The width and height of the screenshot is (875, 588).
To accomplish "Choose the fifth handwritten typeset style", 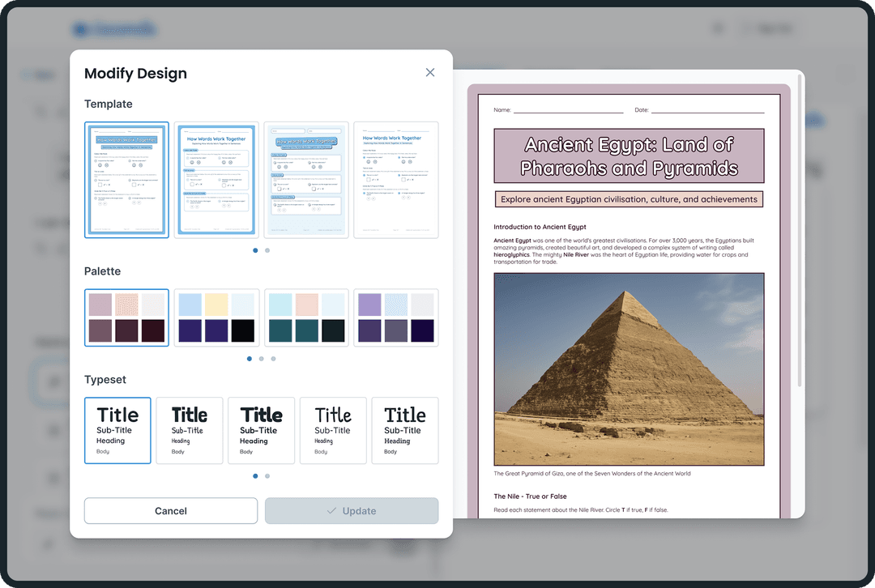I will tap(405, 430).
